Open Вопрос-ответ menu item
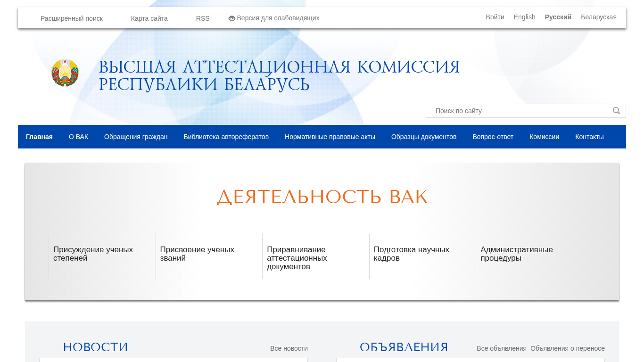 click(x=493, y=137)
